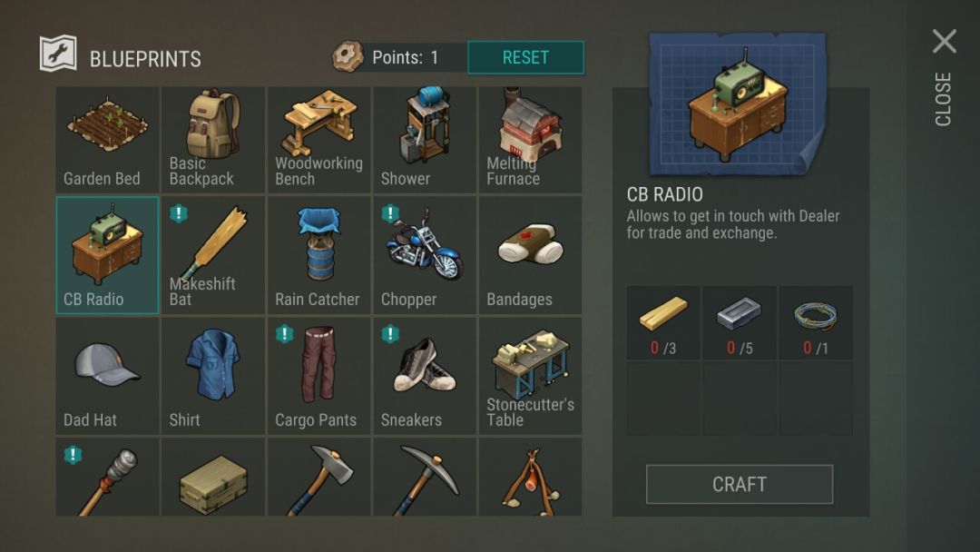The width and height of the screenshot is (980, 552).
Task: Click the RESET points button
Action: (525, 57)
